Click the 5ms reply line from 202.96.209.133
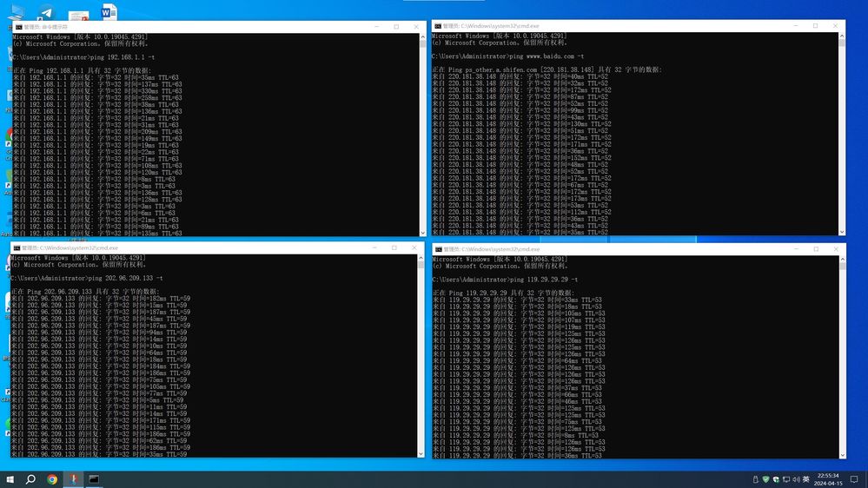The width and height of the screenshot is (868, 488). [x=97, y=400]
